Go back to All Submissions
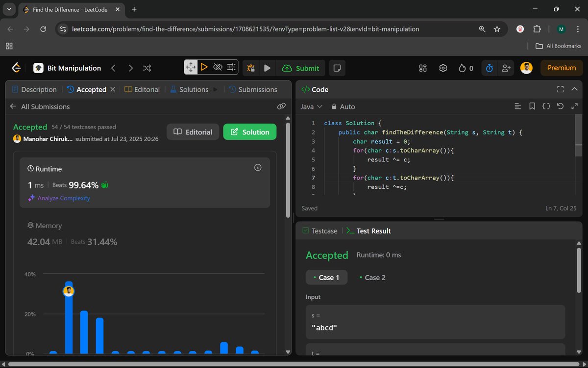Screen dimensions: 588x368 [x=40, y=106]
